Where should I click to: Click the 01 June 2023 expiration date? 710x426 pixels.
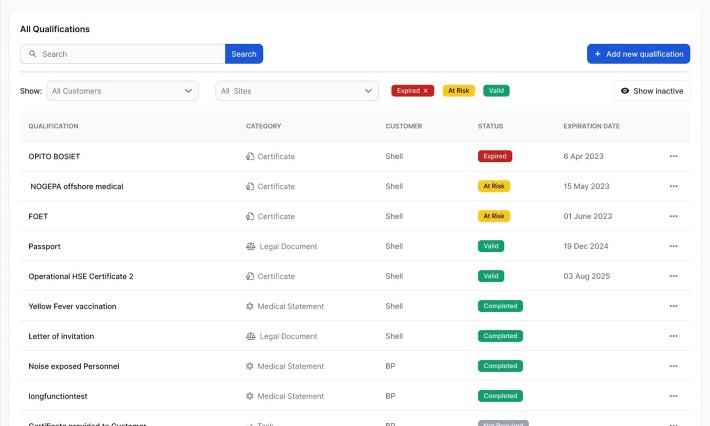[588, 216]
